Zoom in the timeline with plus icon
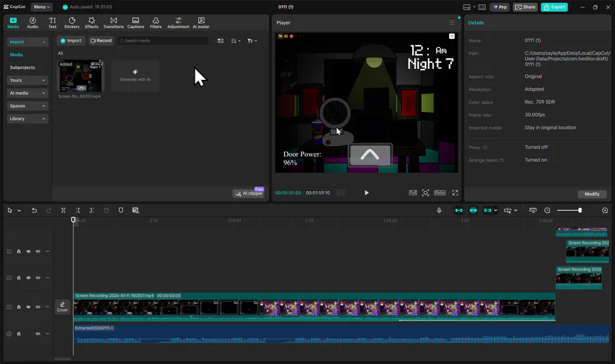The image size is (615, 364). pos(605,210)
